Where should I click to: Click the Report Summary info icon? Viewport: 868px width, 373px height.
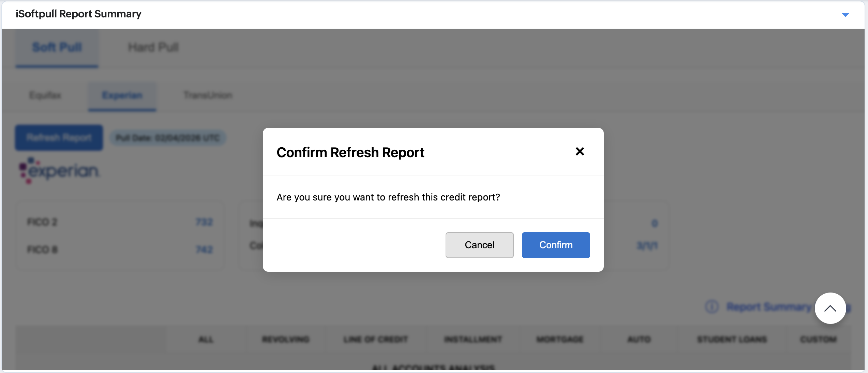coord(712,307)
